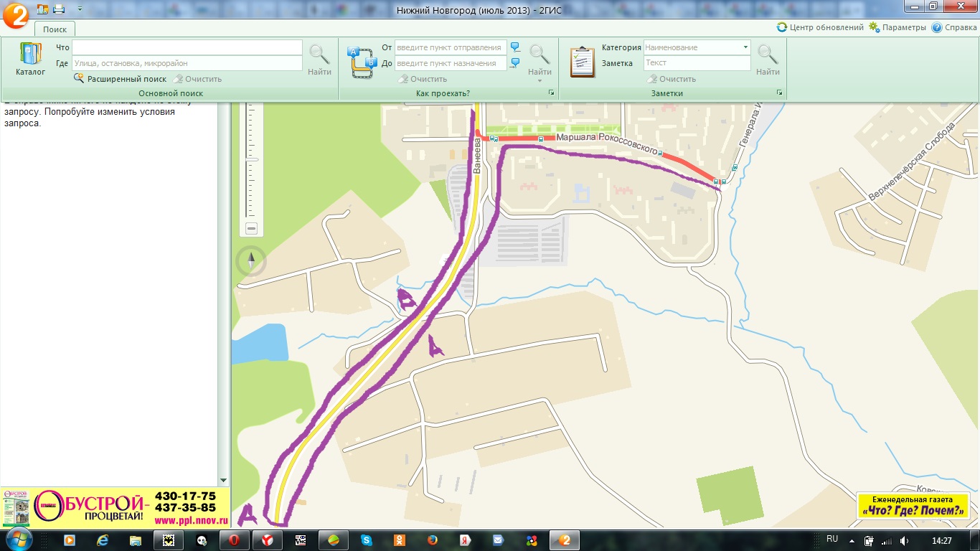Screen dimensions: 980x551
Task: Show hidden tray icons arrow
Action: click(852, 541)
